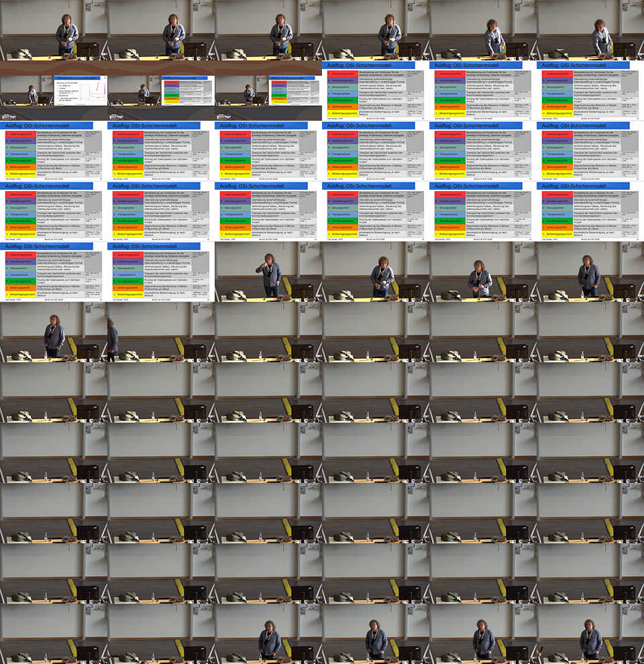The image size is (644, 664).
Task: Open the first frame where the speaker reappears in the bottom row
Action: point(268,634)
